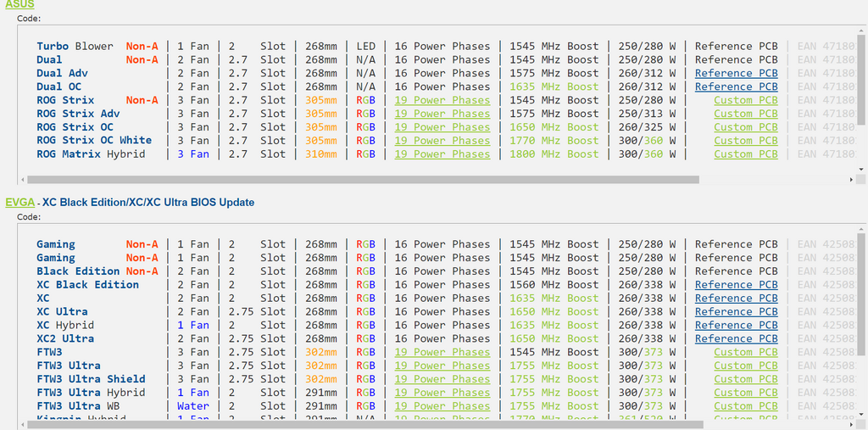
Task: Select the '250/313 W' power value
Action: pyautogui.click(x=647, y=114)
